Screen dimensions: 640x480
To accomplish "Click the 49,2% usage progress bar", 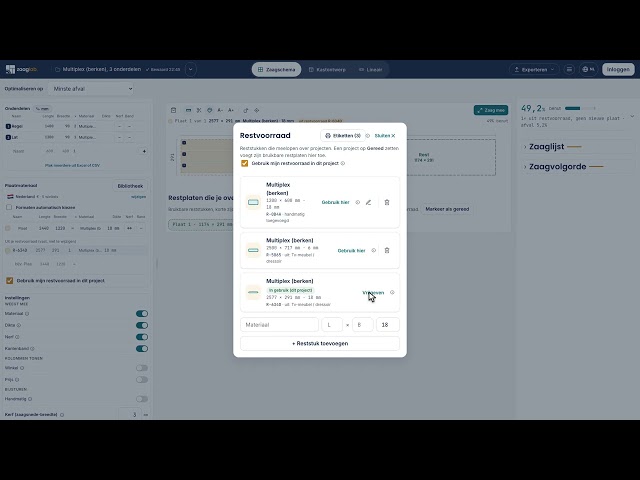I will (x=580, y=109).
